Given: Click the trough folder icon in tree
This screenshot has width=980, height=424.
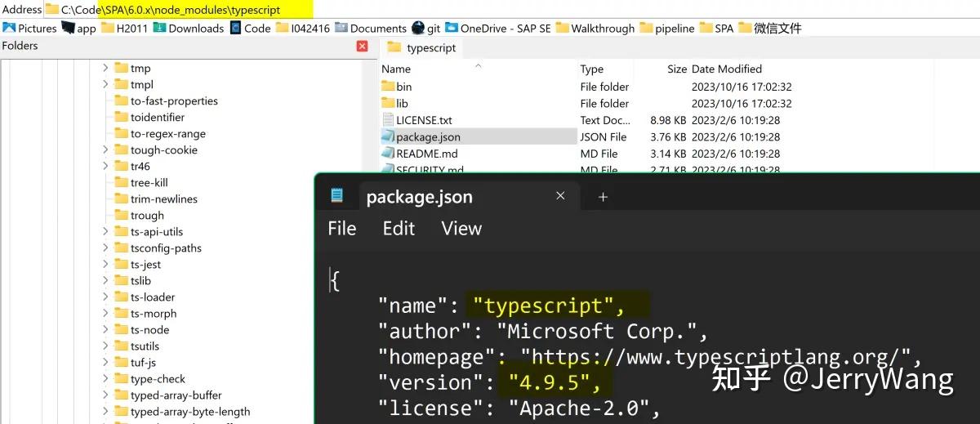Looking at the screenshot, I should [122, 216].
